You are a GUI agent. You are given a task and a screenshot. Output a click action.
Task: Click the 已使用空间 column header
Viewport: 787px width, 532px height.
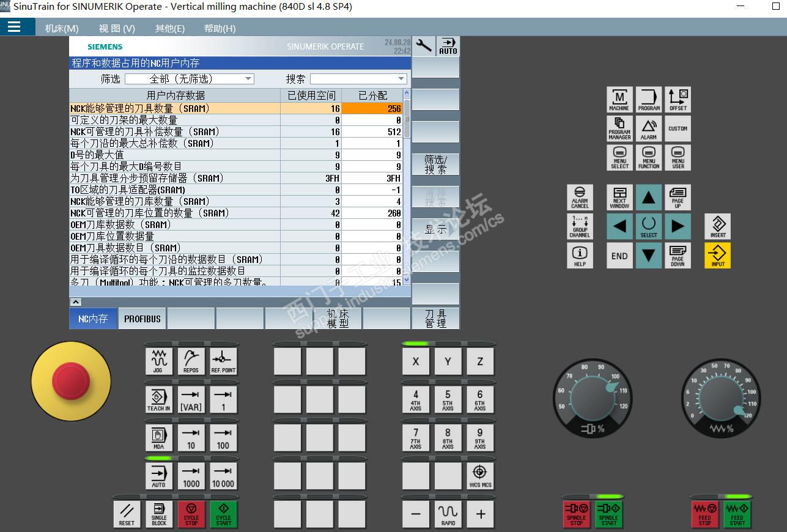click(x=311, y=95)
